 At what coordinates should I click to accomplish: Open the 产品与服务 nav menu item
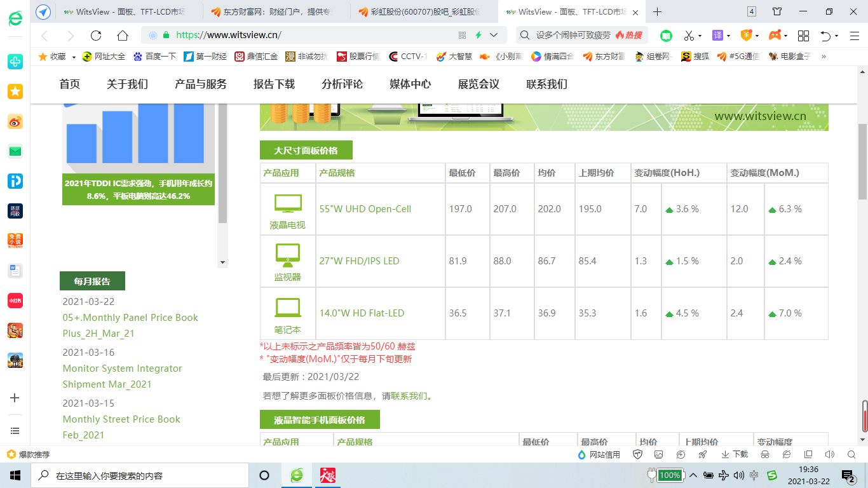pyautogui.click(x=201, y=84)
